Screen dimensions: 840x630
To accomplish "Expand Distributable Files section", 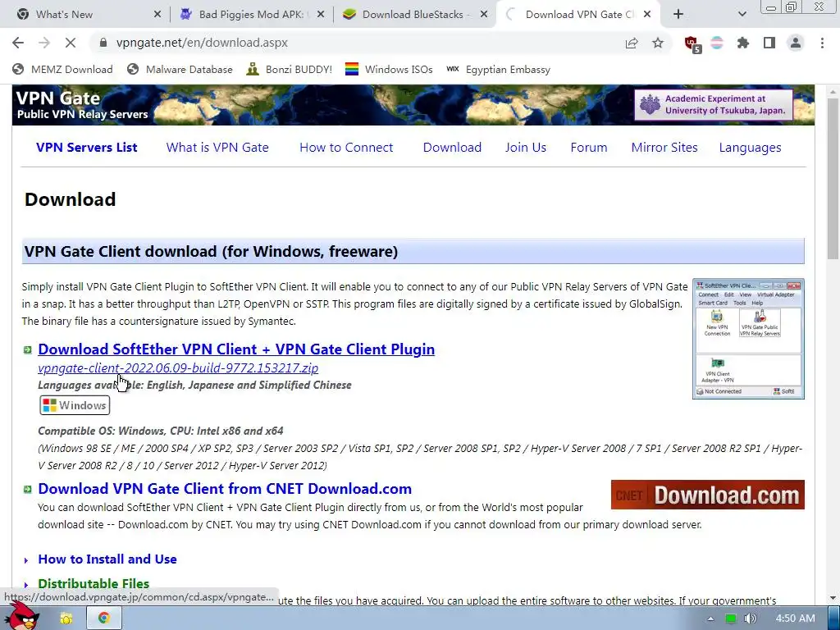I will [94, 583].
